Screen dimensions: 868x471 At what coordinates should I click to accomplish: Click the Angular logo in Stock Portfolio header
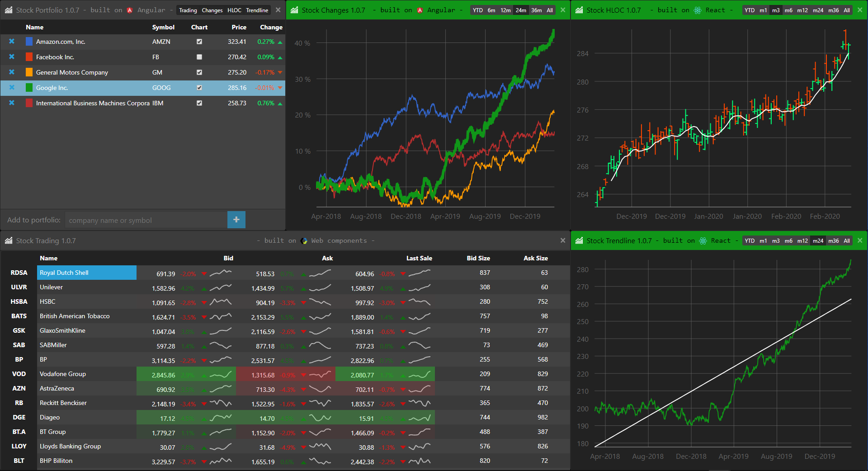(130, 10)
